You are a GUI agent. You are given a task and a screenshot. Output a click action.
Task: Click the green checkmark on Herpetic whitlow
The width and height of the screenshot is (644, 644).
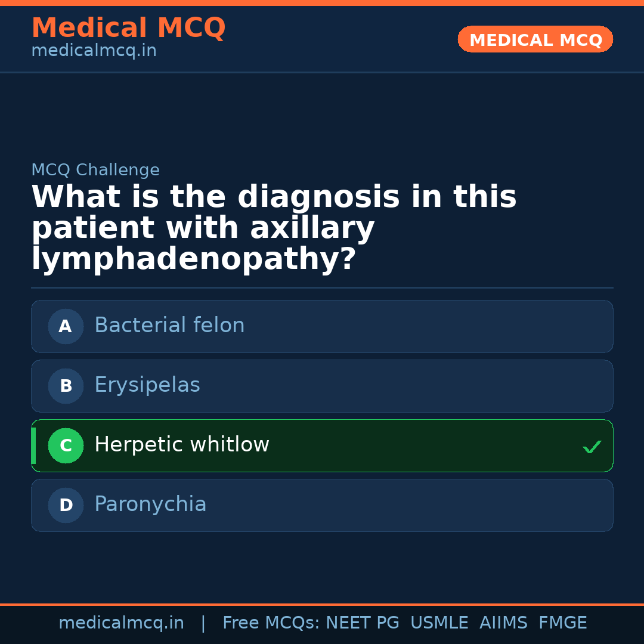click(x=592, y=447)
